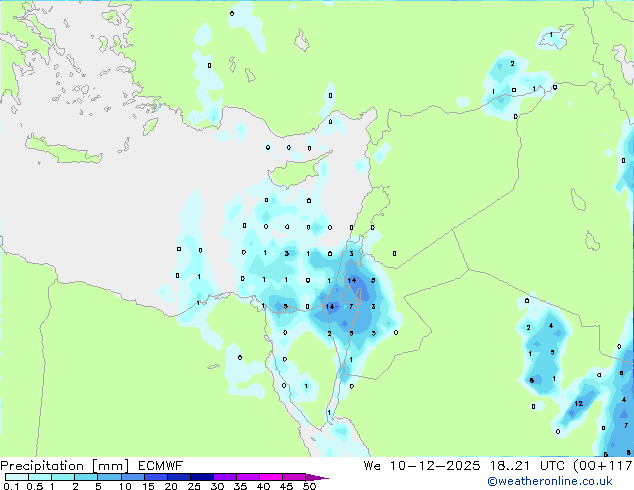Click the Cyprus island outline

[x=300, y=170]
